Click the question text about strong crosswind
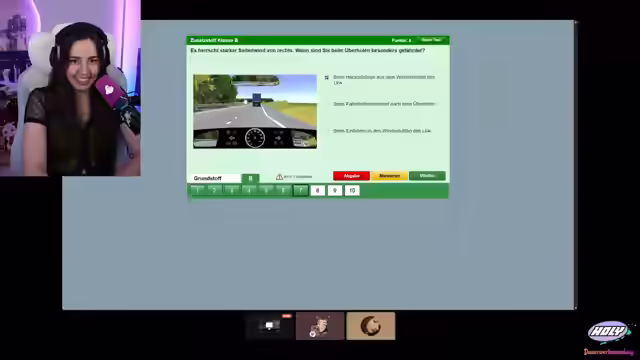Screen dimensions: 640x360 [x=307, y=50]
